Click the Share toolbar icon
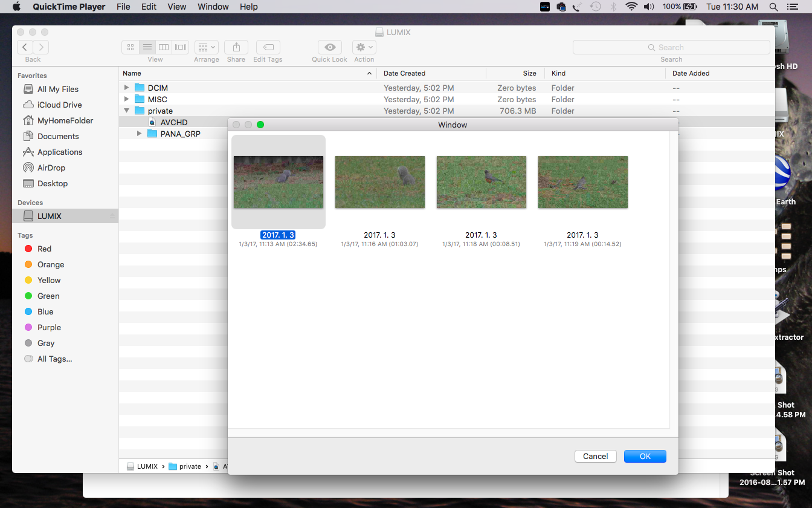Screen dimensions: 812x508 (236, 47)
